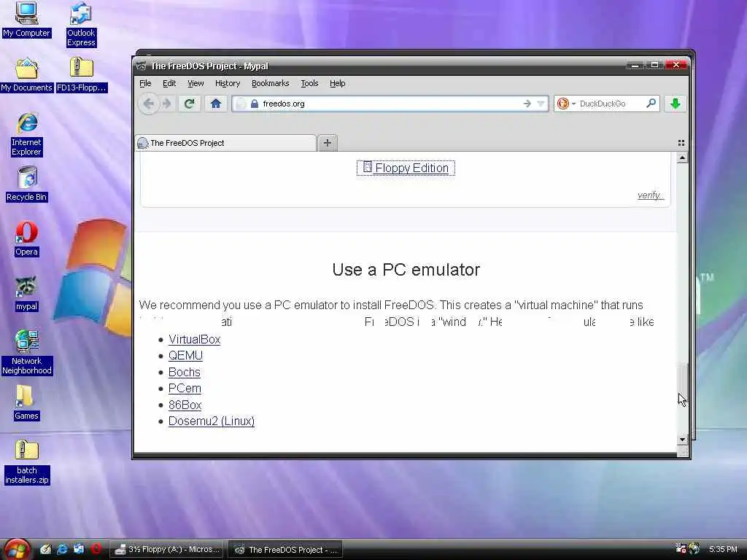Click the page scrollbar up arrow

682,157
